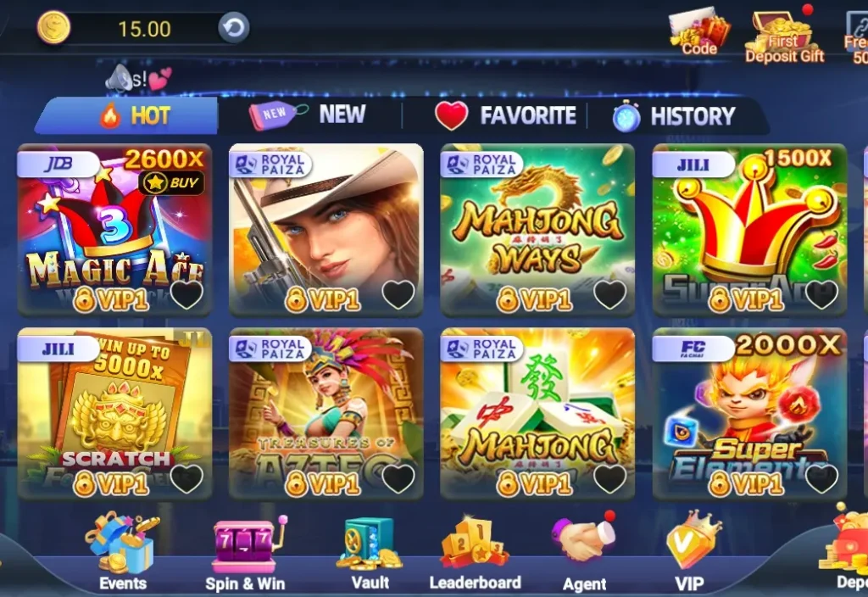Select the HOT games tab
The height and width of the screenshot is (597, 868).
[127, 115]
